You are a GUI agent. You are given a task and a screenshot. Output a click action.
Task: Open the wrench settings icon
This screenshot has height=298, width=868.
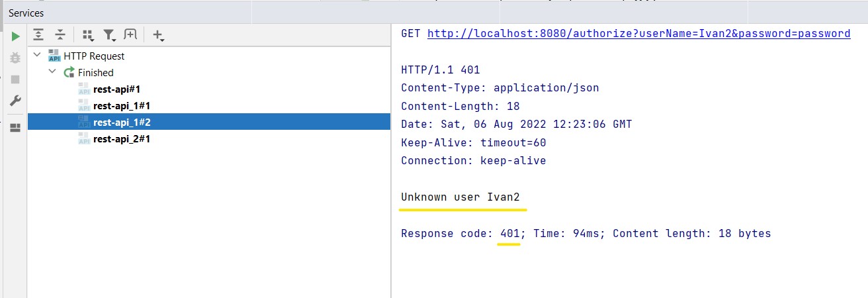tap(15, 101)
